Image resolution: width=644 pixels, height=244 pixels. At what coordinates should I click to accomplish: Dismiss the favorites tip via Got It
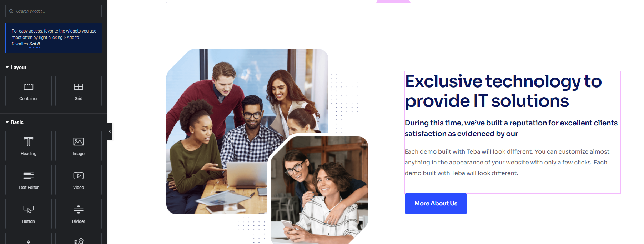(35, 44)
